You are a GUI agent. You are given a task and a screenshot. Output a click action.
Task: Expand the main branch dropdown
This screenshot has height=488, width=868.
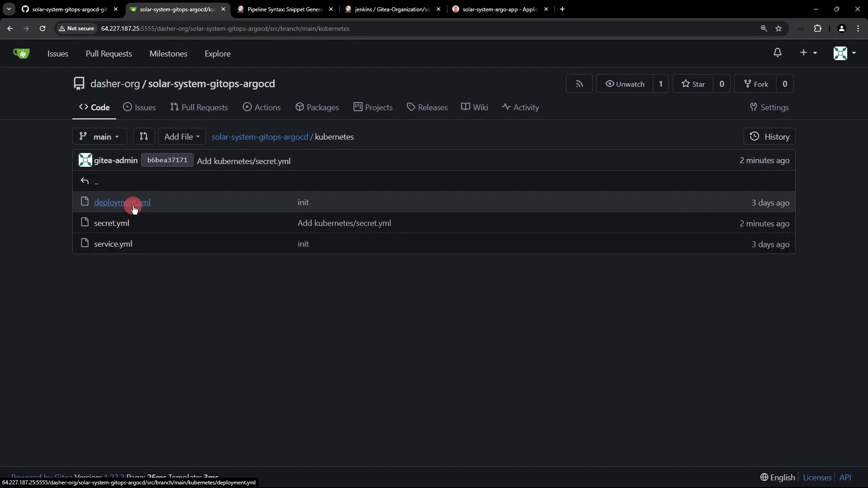[x=99, y=136]
